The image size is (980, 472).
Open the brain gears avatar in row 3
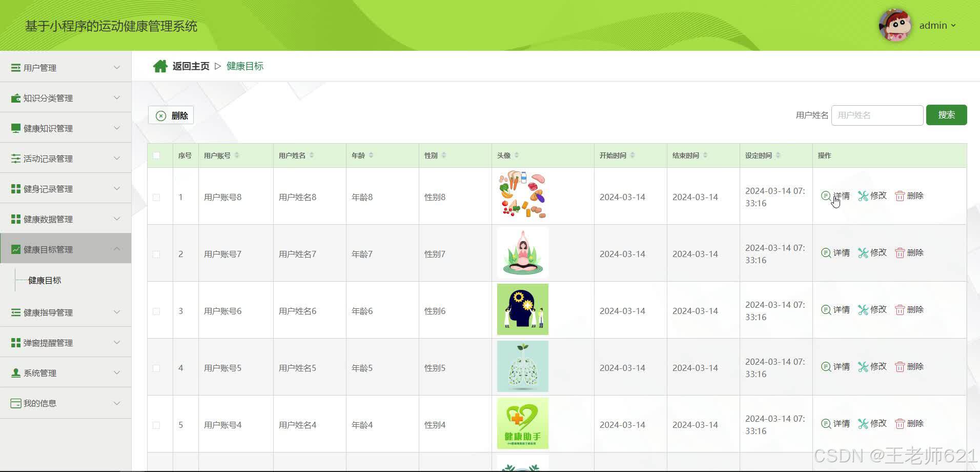[523, 310]
